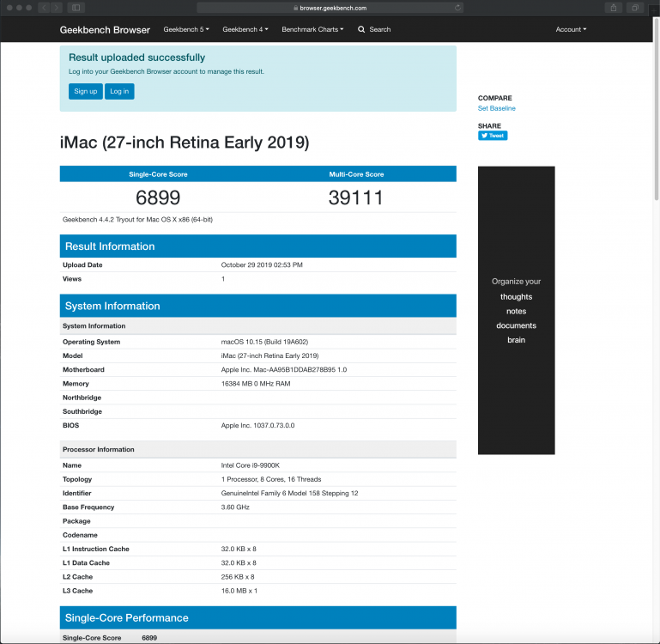The image size is (660, 644).
Task: Click L1 Data Cache row label
Action: [x=86, y=562]
